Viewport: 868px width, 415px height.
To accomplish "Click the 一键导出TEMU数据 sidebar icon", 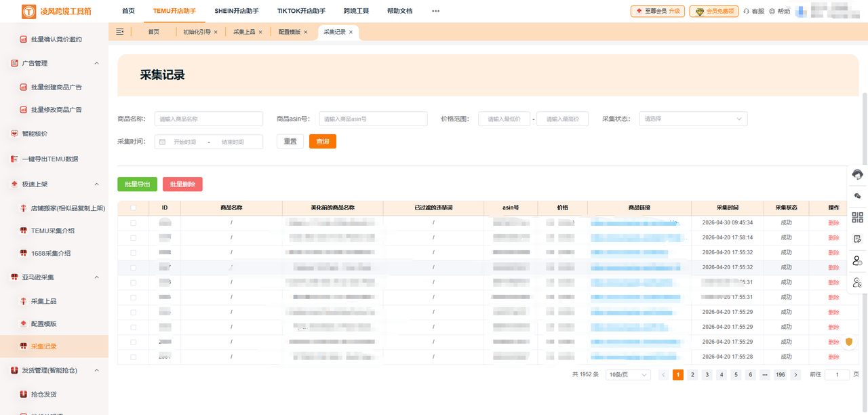I will point(14,159).
